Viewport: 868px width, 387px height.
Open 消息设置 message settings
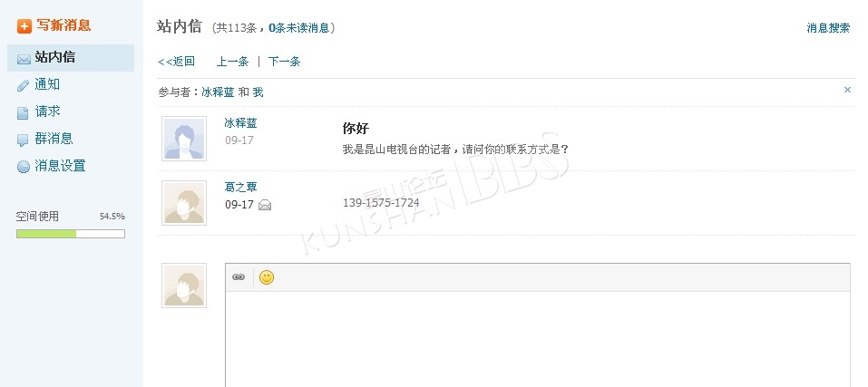(x=60, y=166)
